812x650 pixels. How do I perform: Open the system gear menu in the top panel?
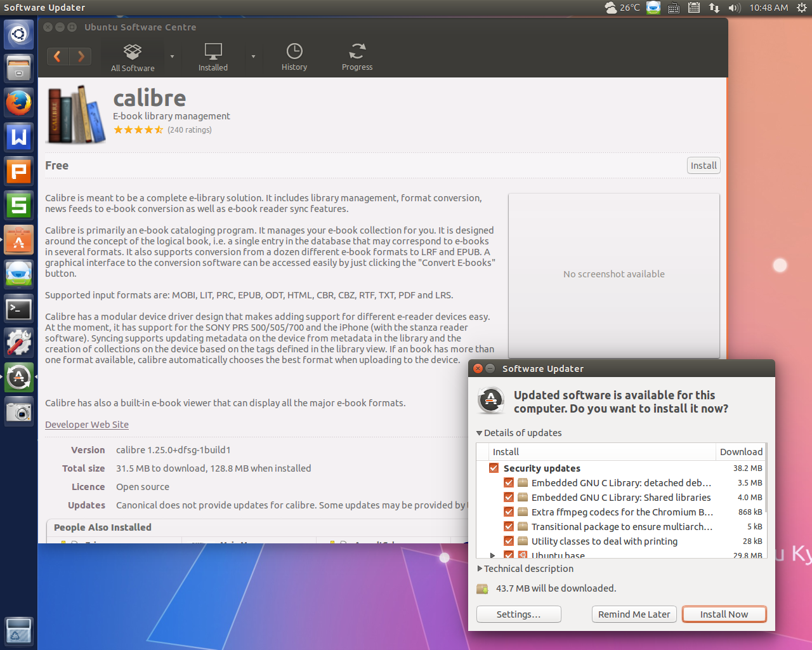coord(801,8)
